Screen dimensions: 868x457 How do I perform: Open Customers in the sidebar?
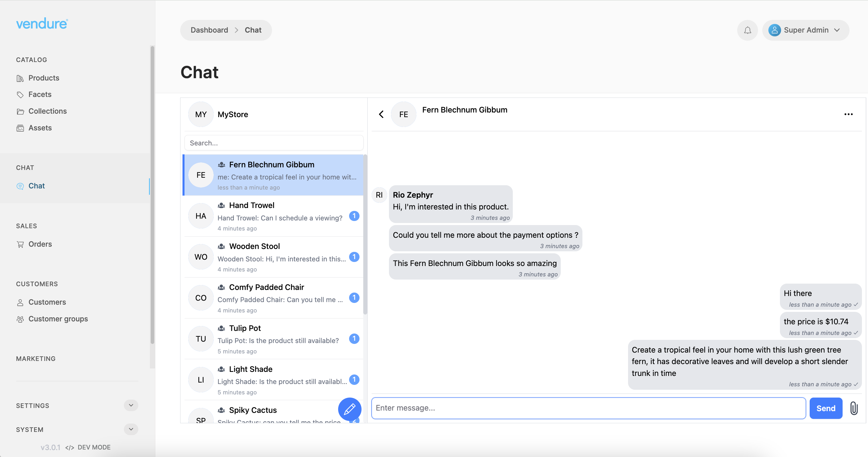click(47, 302)
